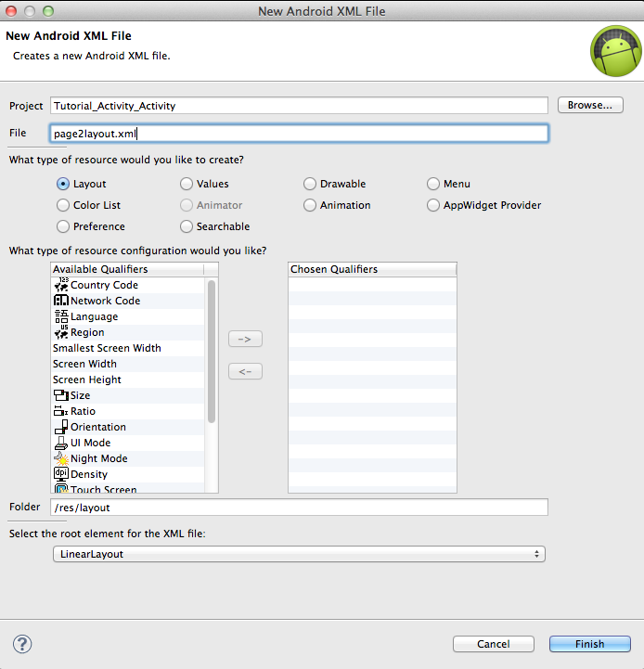
Task: Select Screen Height qualifier
Action: coord(87,380)
